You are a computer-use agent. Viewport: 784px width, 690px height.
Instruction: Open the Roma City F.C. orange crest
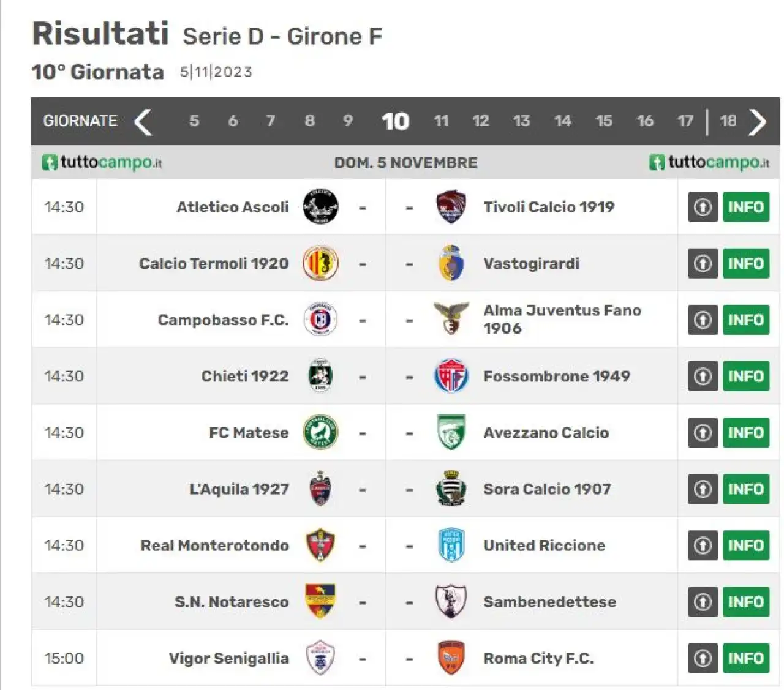[451, 658]
